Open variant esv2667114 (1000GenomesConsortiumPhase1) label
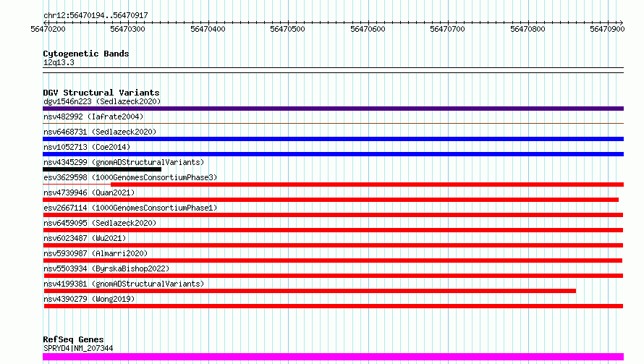644x364 pixels. coord(130,208)
